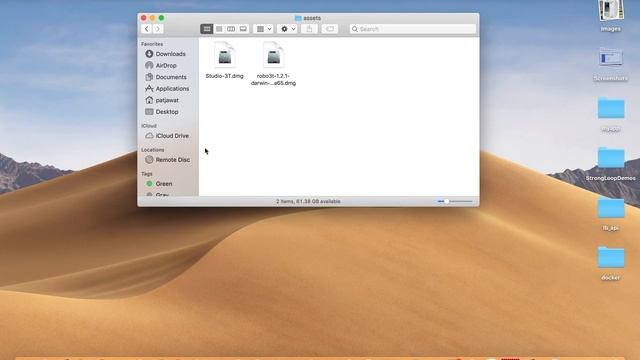640x360 pixels.
Task: Select the StrongLoopDemos desktop folder
Action: (x=611, y=163)
